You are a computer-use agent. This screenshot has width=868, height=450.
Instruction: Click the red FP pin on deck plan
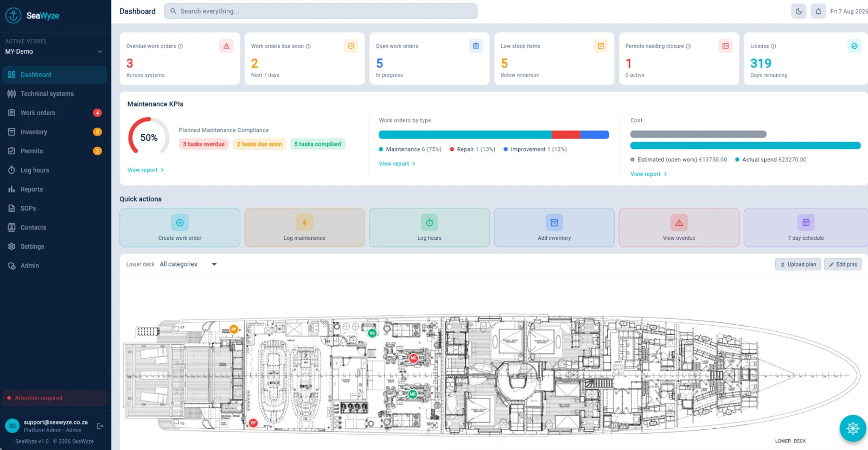tap(253, 422)
